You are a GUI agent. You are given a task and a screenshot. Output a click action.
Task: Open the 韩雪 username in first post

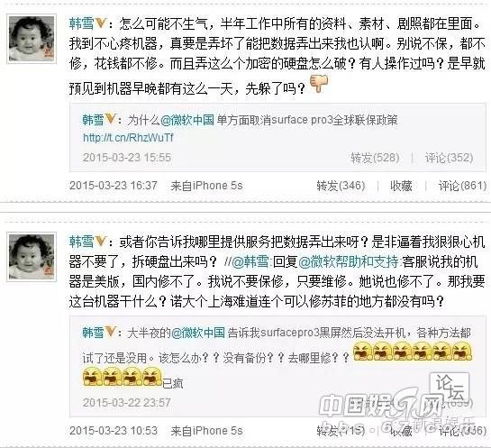[x=81, y=23]
